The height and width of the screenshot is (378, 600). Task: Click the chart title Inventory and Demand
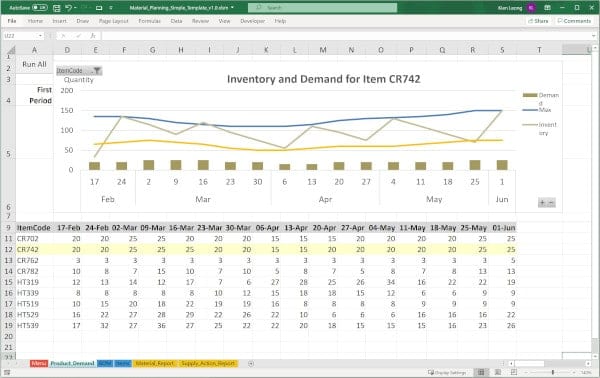[324, 79]
